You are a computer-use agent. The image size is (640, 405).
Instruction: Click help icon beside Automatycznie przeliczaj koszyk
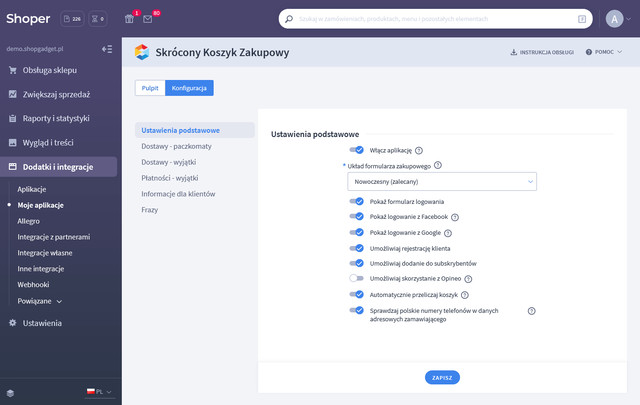tap(465, 295)
